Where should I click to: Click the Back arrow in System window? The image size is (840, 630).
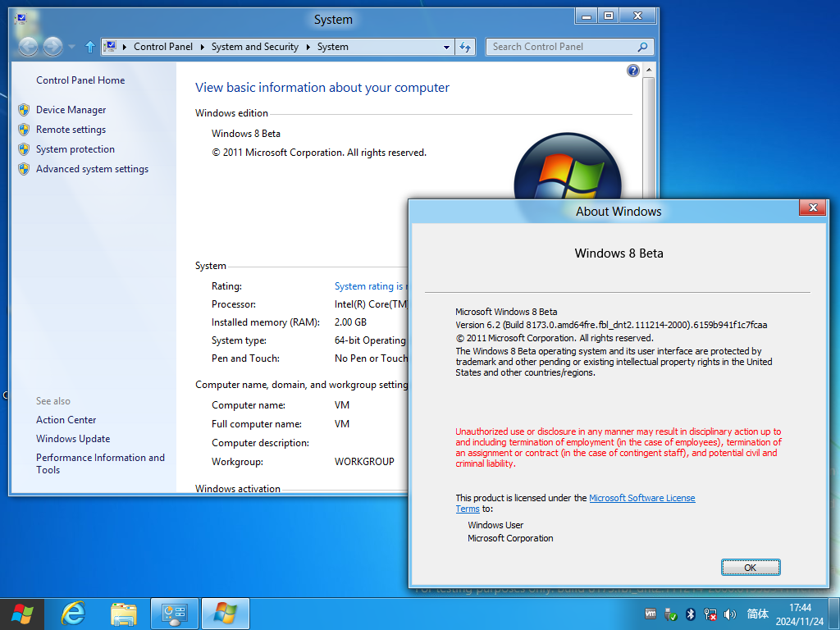(x=29, y=47)
